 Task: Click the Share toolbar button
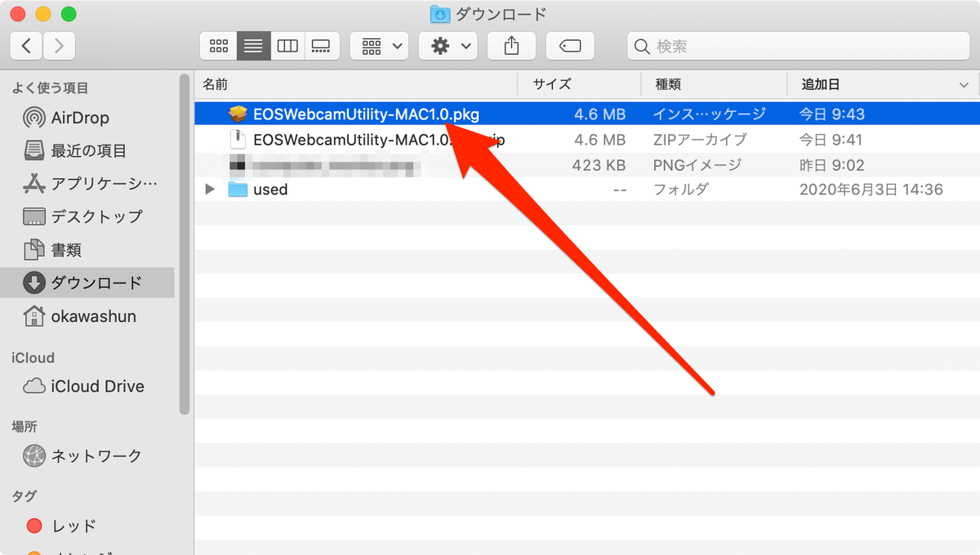pyautogui.click(x=511, y=46)
